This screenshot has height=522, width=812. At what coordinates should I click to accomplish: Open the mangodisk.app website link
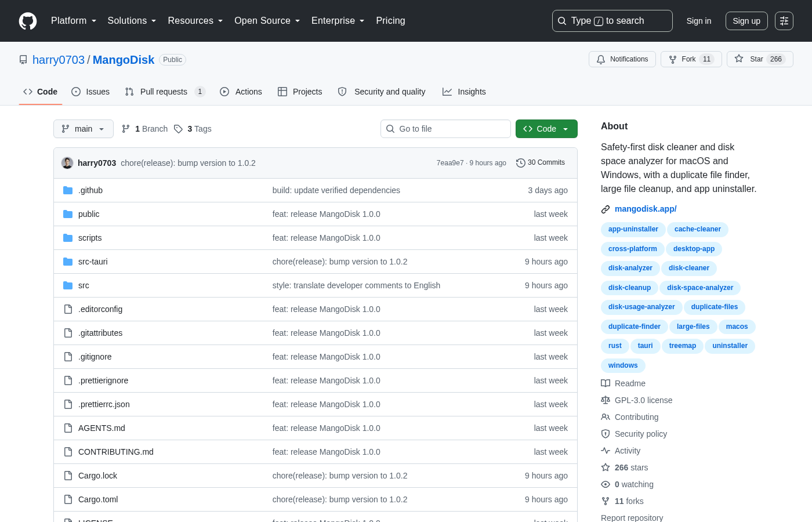646,209
